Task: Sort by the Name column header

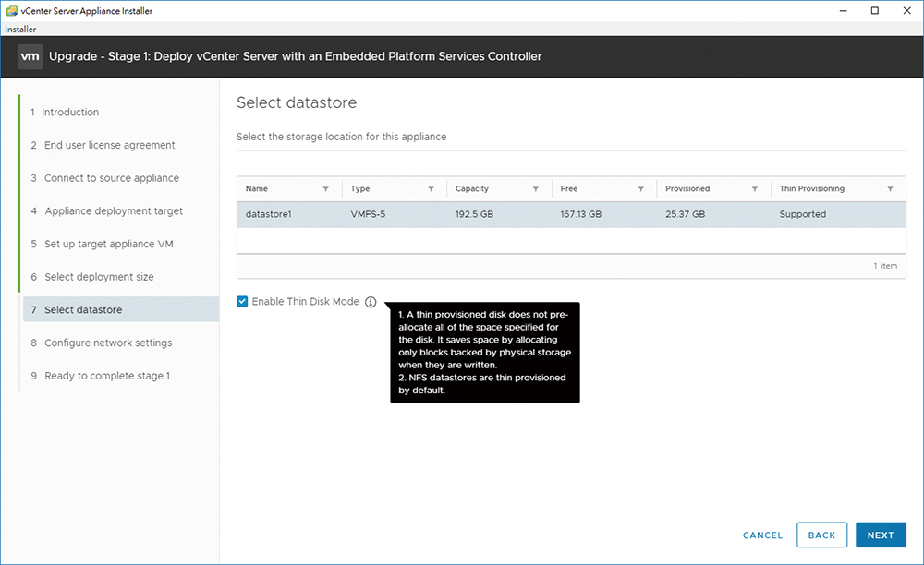Action: pos(256,189)
